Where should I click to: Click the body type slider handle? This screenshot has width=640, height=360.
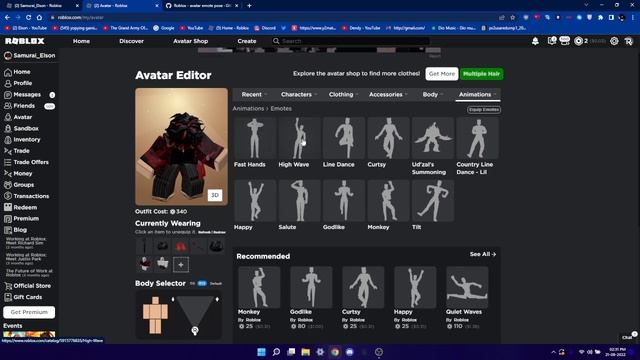click(195, 330)
